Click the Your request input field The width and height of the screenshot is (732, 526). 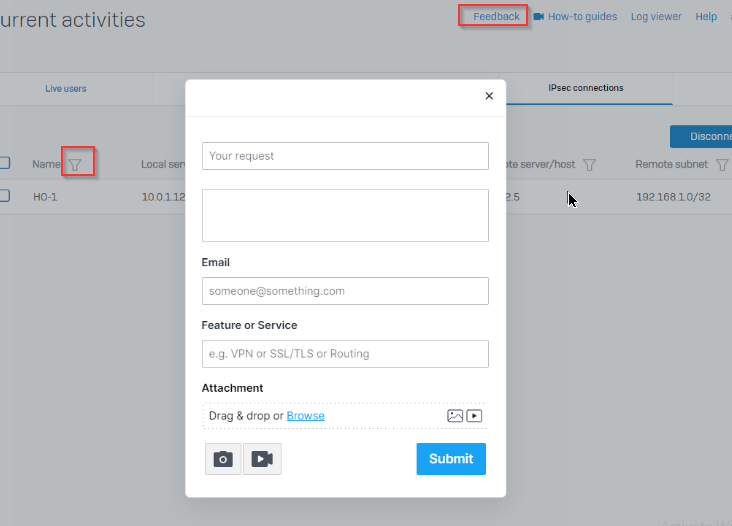pos(345,156)
